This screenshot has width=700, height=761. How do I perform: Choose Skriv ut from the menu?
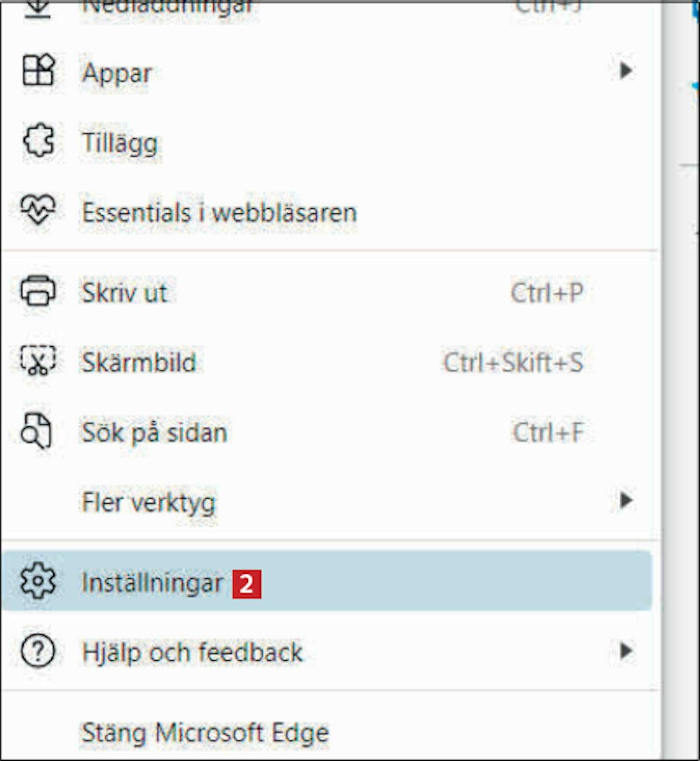point(125,293)
